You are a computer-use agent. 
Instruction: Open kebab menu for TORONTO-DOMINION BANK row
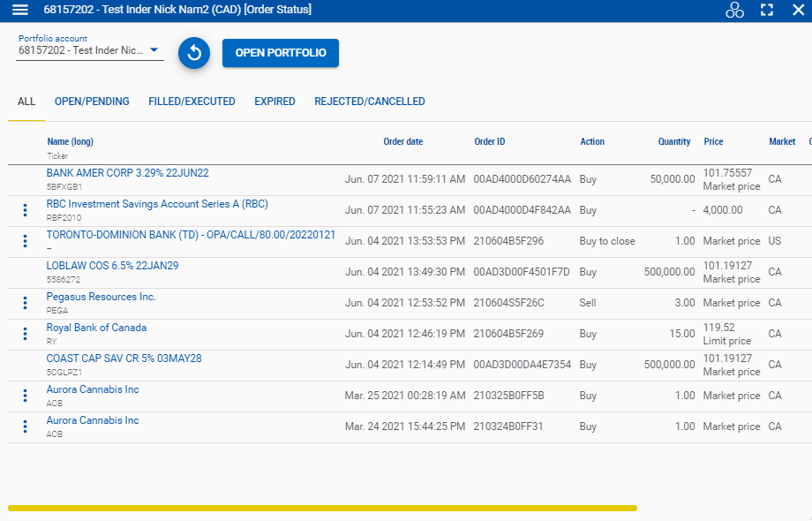pos(25,241)
